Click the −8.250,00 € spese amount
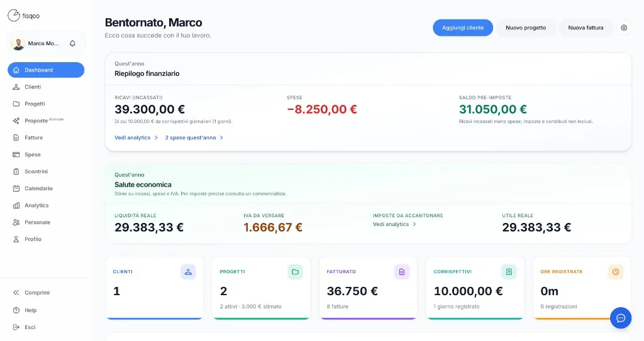This screenshot has width=644, height=341. (x=321, y=109)
